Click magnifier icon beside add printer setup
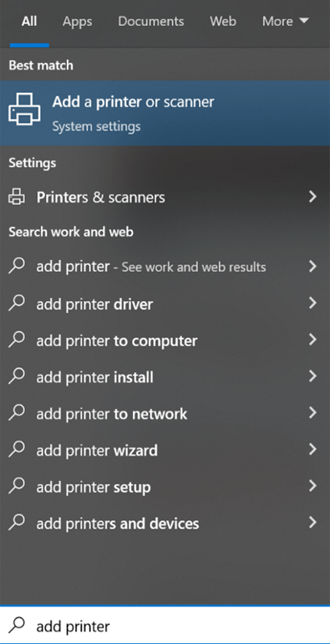 (17, 486)
